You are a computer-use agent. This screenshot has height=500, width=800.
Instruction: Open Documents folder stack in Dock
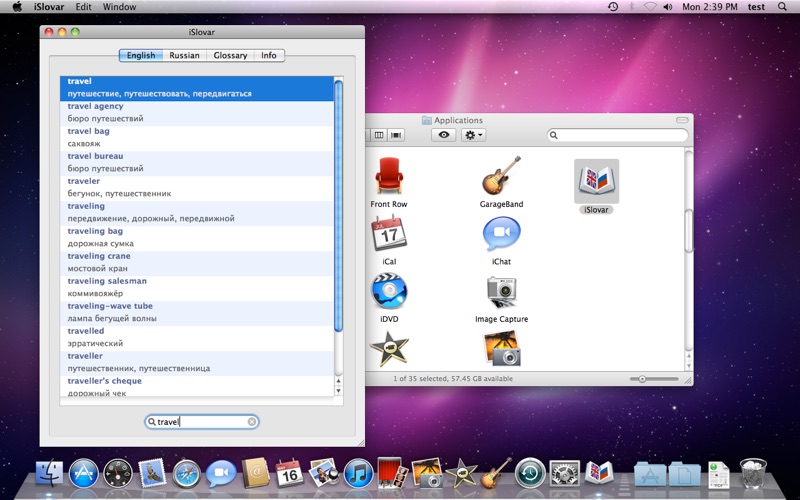684,474
